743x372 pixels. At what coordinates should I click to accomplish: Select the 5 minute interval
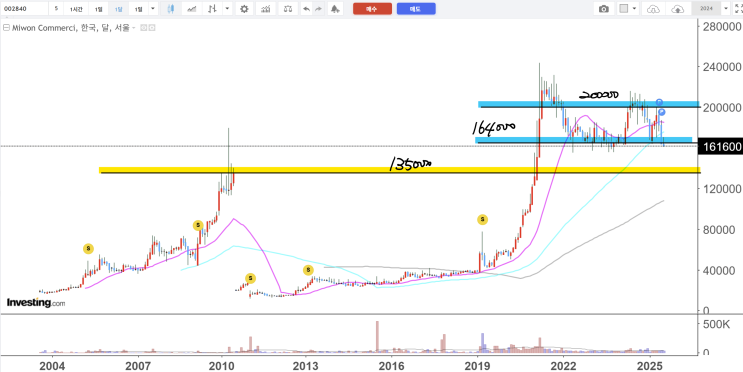point(56,9)
